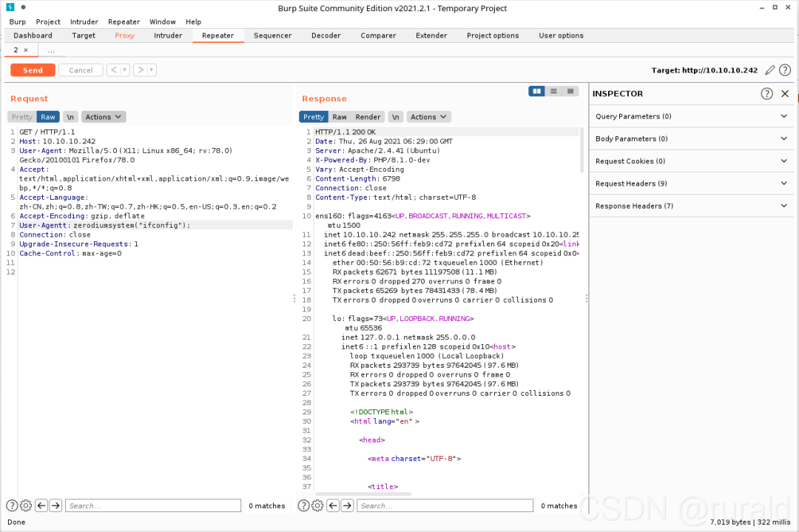Viewport: 799px width, 532px height.
Task: Open request search help icon
Action: click(x=12, y=505)
